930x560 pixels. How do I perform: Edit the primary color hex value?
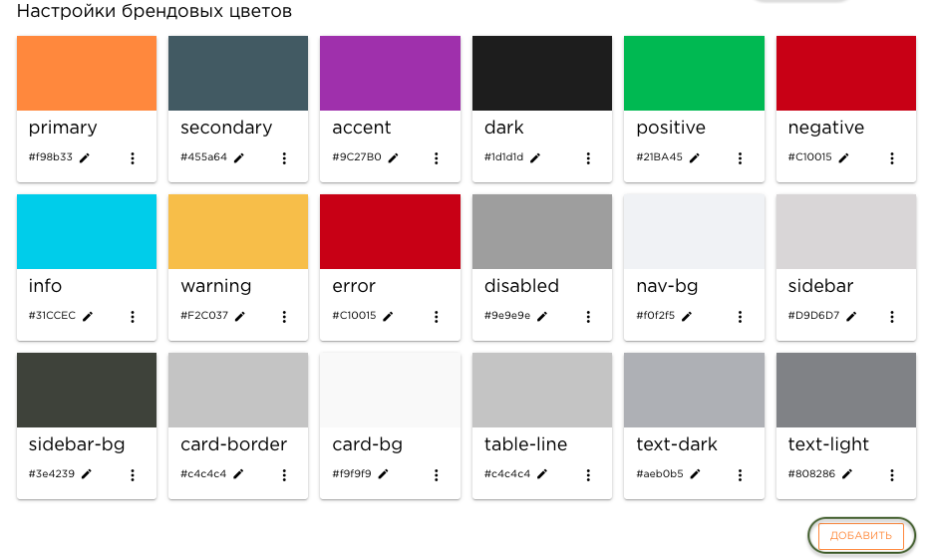pyautogui.click(x=84, y=157)
